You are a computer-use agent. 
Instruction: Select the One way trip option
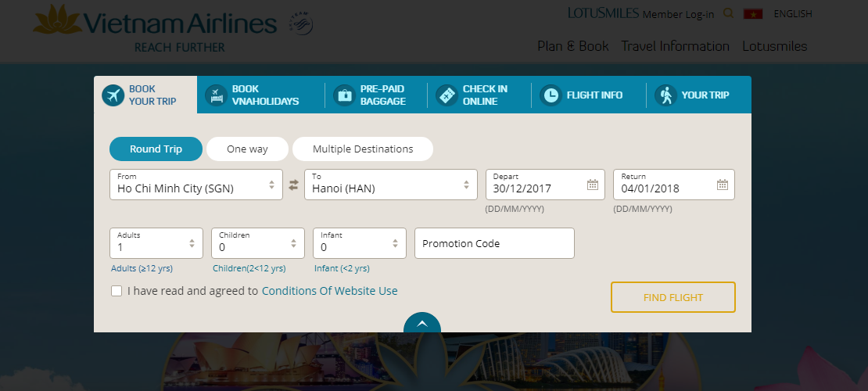tap(247, 149)
